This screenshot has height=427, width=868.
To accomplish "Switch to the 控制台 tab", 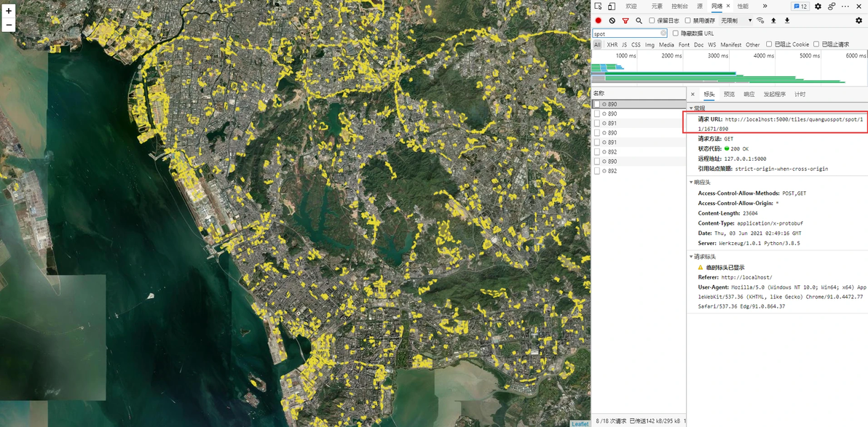I will click(x=679, y=7).
